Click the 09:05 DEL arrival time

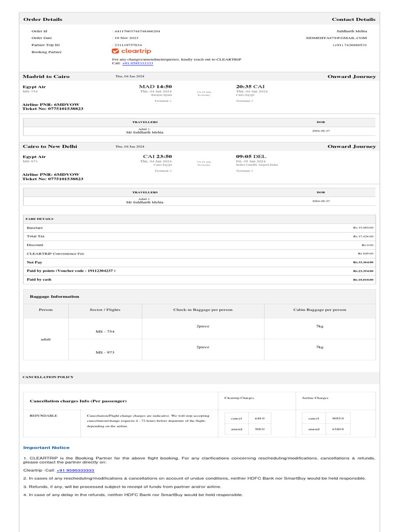(251, 156)
